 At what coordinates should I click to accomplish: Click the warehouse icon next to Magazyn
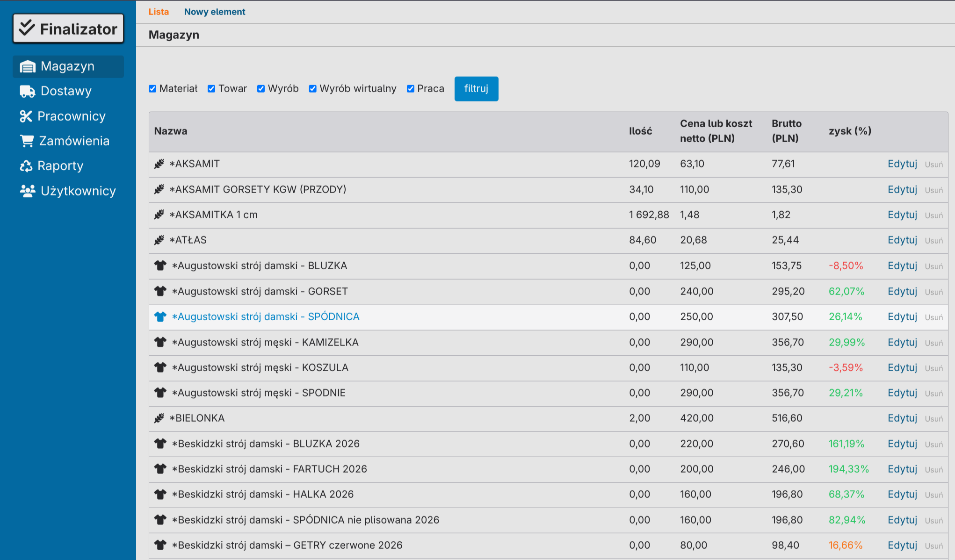pos(28,67)
